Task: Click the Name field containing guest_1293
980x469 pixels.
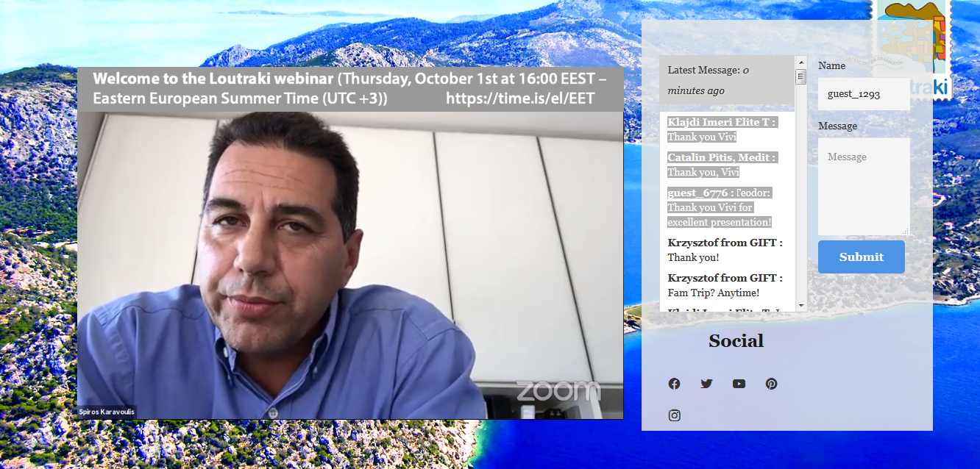Action: tap(864, 94)
